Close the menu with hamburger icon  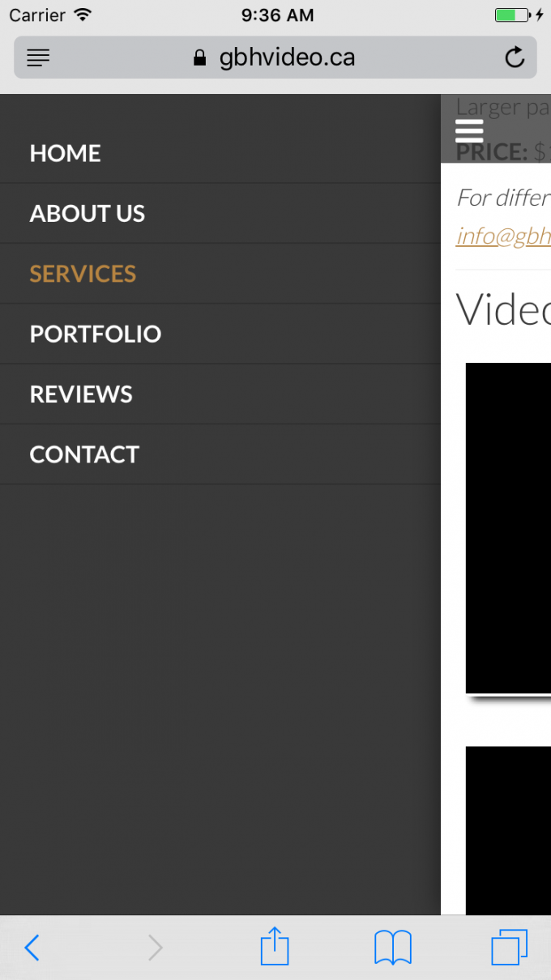(469, 130)
